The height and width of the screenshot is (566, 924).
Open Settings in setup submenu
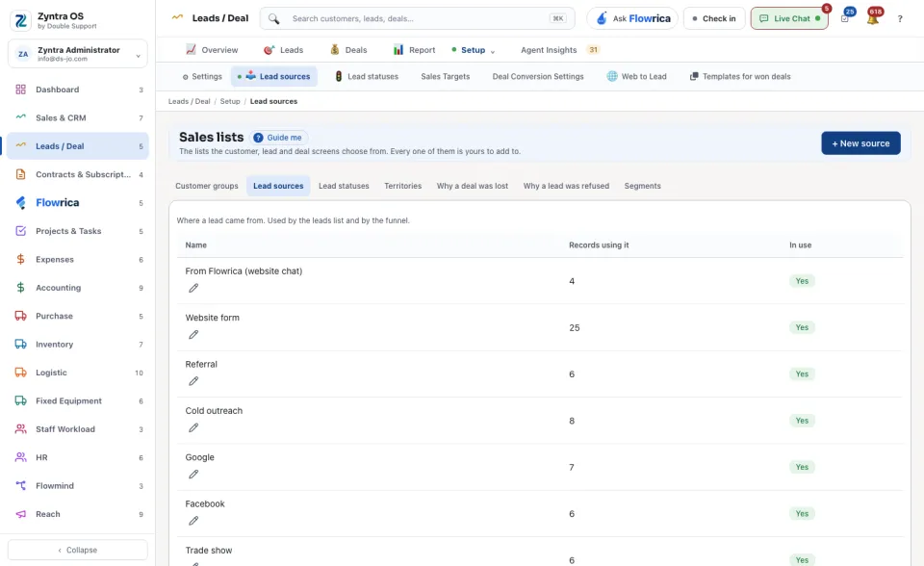(202, 77)
